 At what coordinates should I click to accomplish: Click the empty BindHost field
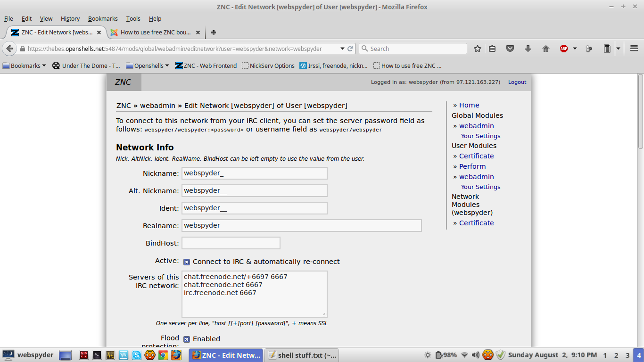[231, 243]
